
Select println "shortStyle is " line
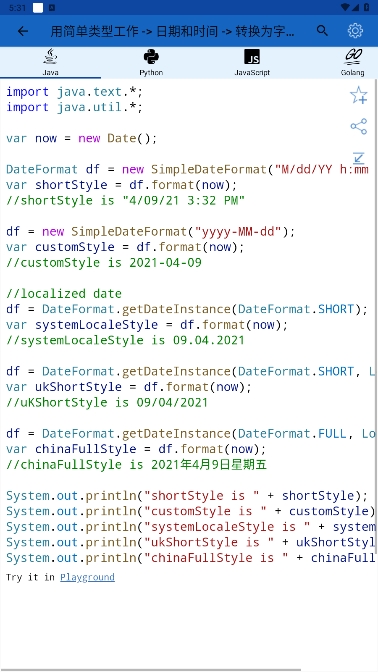pyautogui.click(x=187, y=496)
